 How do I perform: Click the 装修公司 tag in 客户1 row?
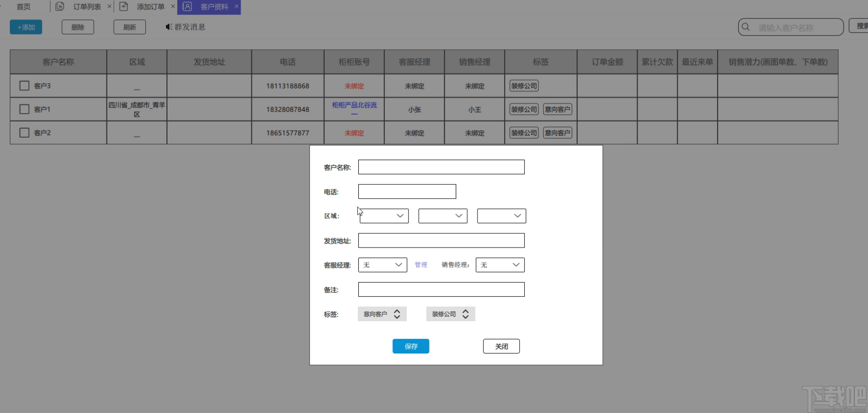[x=524, y=109]
